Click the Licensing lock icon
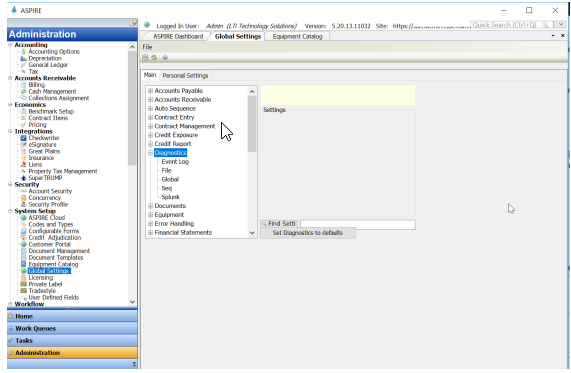Image resolution: width=571 pixels, height=373 pixels. tap(24, 278)
